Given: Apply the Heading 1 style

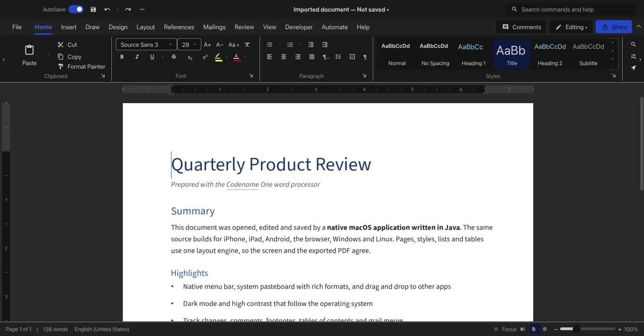Looking at the screenshot, I should coord(473,54).
